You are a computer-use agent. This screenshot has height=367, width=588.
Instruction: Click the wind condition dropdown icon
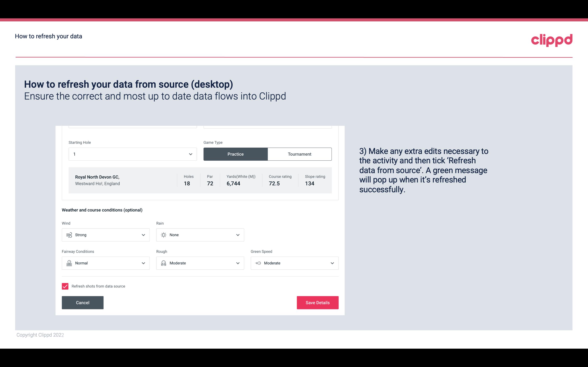point(143,235)
